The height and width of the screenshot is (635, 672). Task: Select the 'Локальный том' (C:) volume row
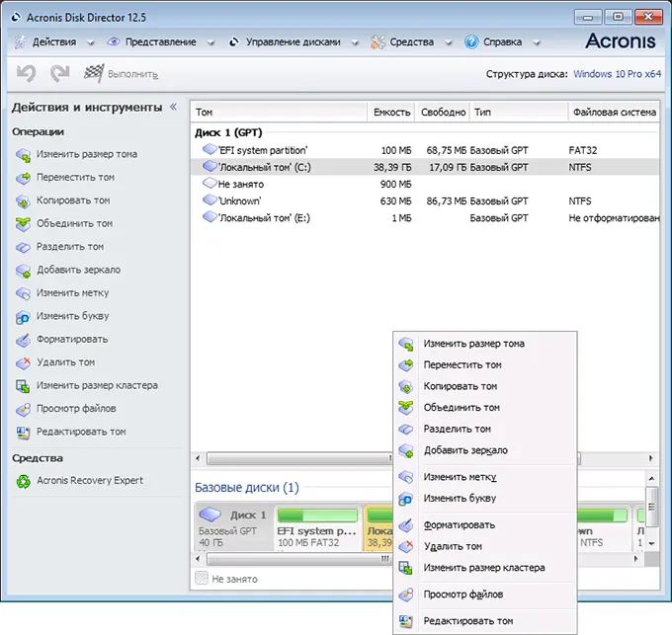[x=425, y=167]
